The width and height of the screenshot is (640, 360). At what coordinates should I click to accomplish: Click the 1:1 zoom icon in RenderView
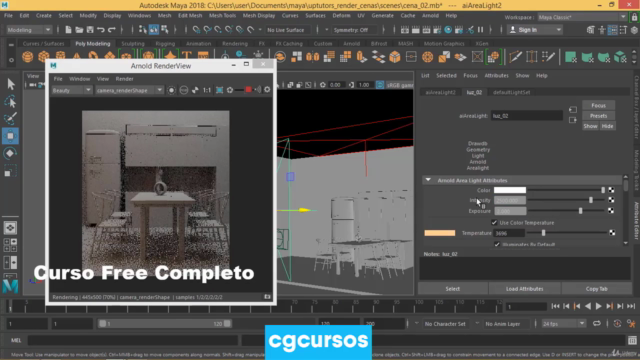(x=207, y=90)
